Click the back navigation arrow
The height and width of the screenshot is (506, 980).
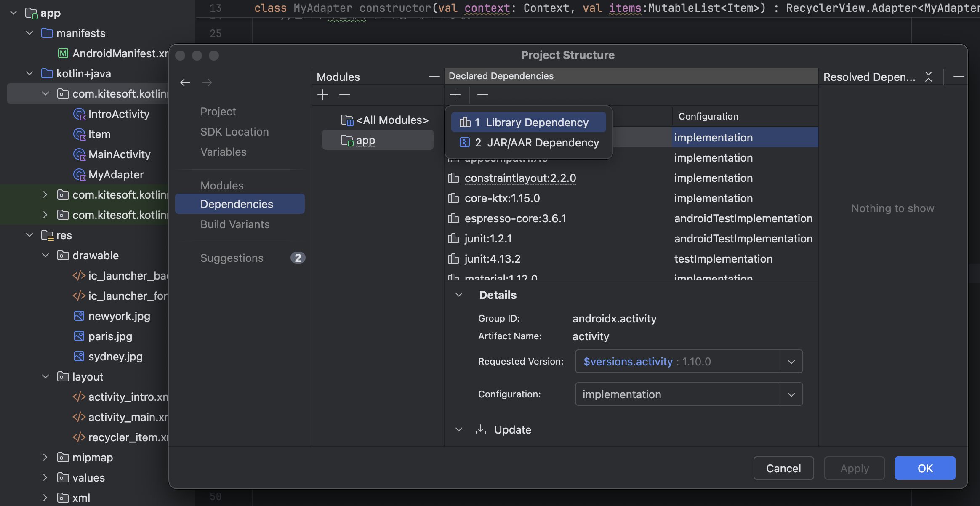tap(185, 83)
